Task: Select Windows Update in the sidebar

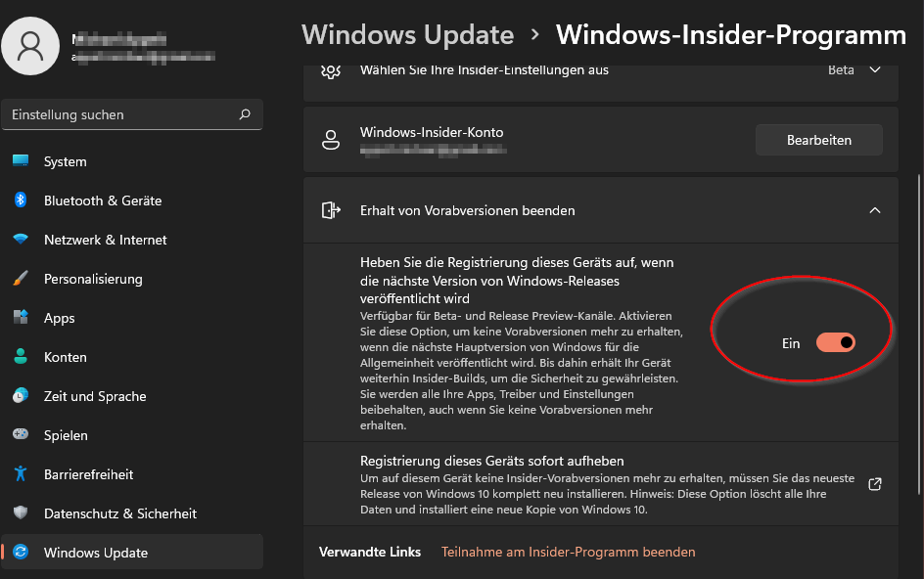Action: click(x=96, y=553)
